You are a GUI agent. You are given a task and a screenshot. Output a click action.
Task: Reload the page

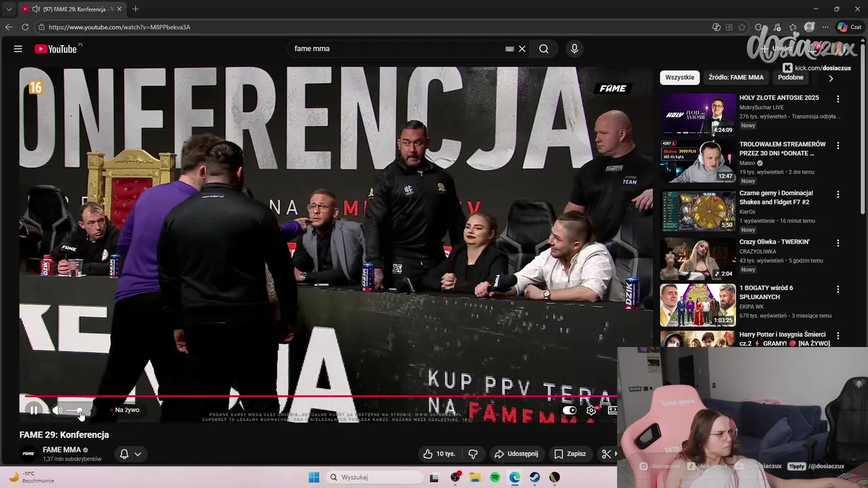(x=25, y=27)
